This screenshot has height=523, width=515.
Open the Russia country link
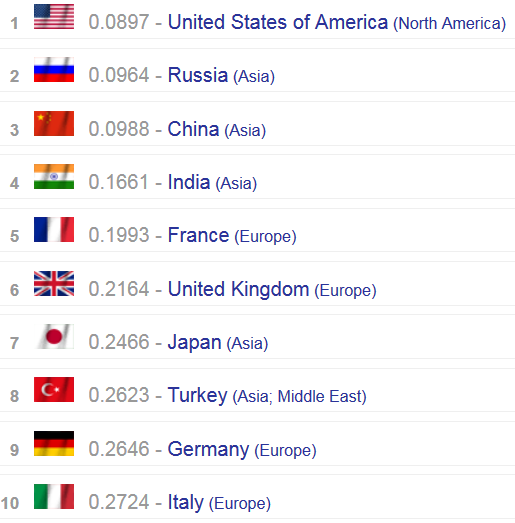click(198, 75)
